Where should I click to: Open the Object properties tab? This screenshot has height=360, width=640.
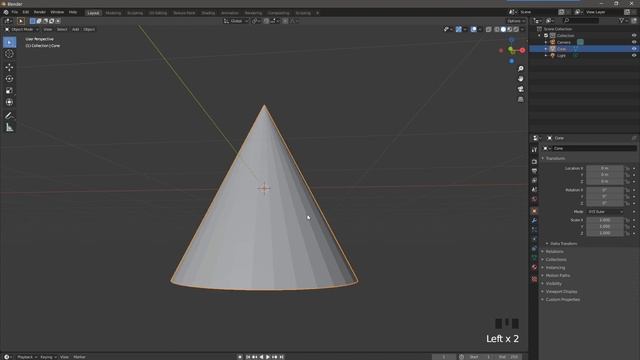point(534,211)
